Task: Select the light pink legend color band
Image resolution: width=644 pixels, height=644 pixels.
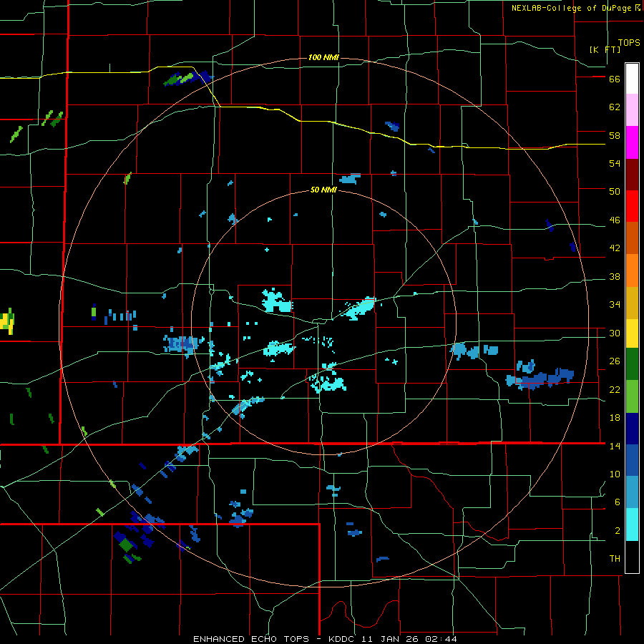Action: [632, 110]
